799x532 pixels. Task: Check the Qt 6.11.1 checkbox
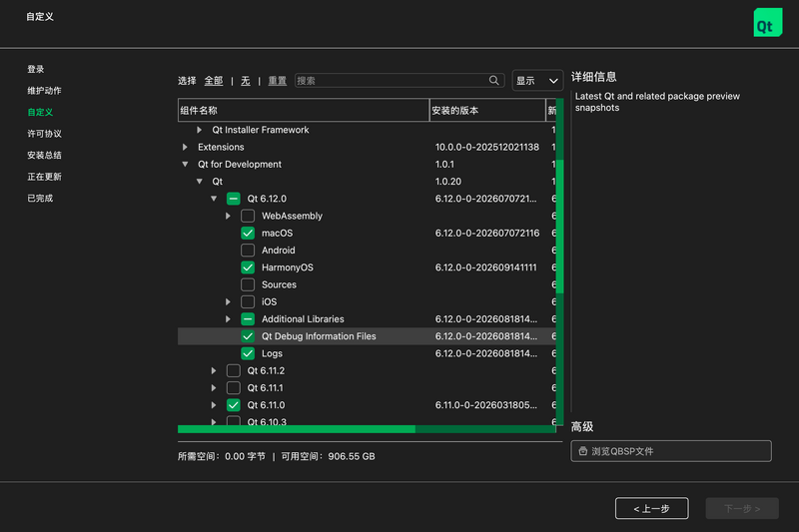click(234, 388)
